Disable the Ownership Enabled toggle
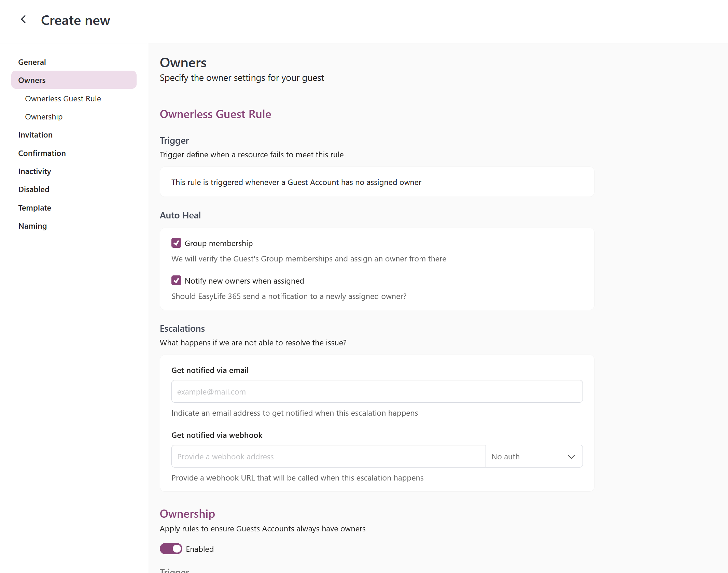 pos(171,549)
